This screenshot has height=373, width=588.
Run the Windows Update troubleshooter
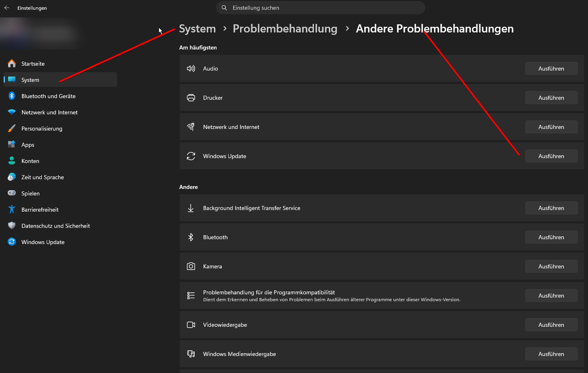pos(551,156)
